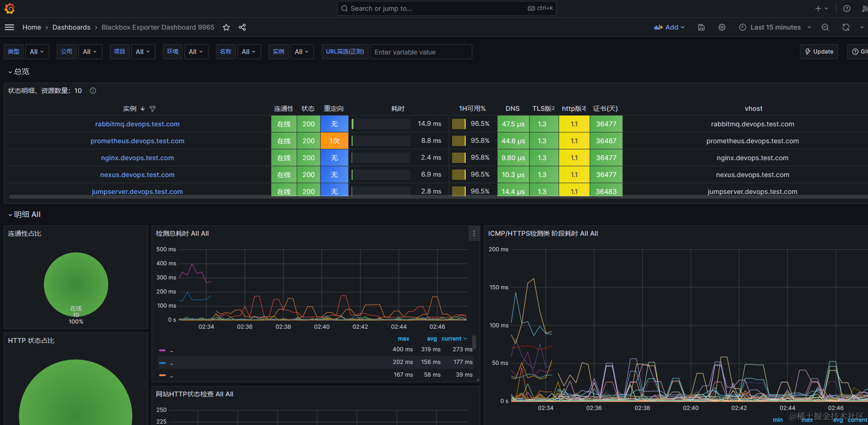Click the 在线 status cell for rabbitmq

click(x=284, y=124)
